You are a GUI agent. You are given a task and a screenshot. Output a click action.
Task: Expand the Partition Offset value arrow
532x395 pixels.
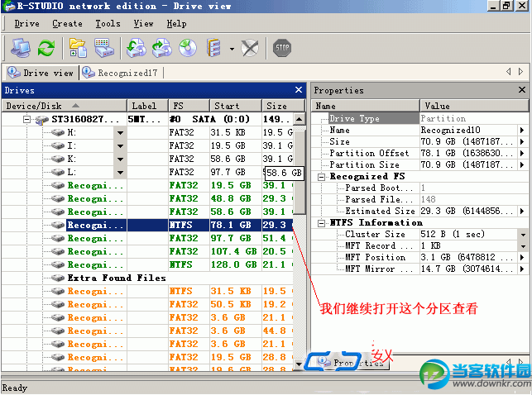click(522, 153)
